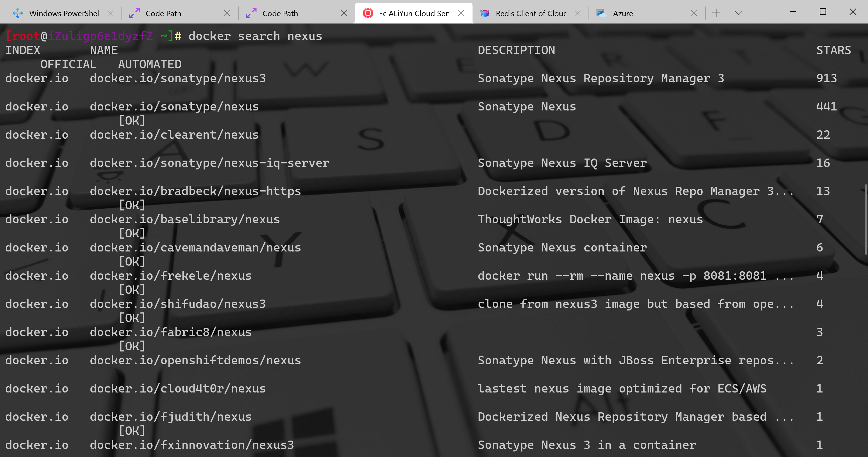
Task: Click the second Code Path tab icon
Action: pyautogui.click(x=251, y=13)
